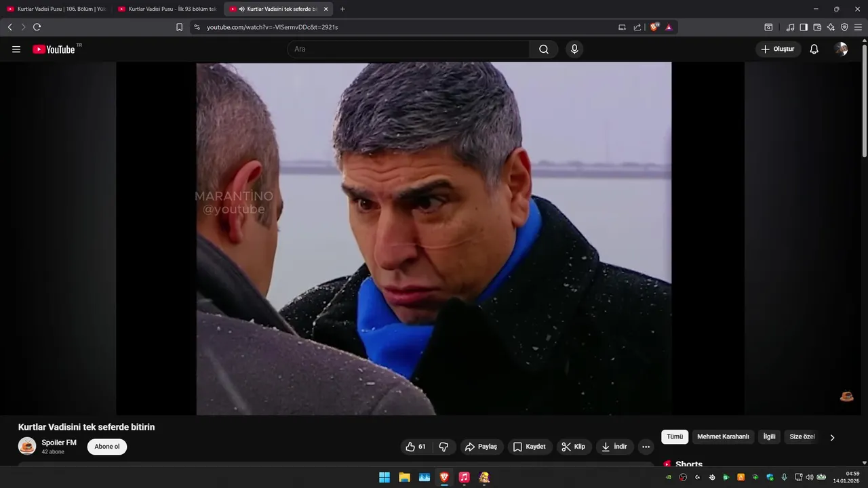Viewport: 868px width, 488px height.
Task: Open the tab search toolbar icon
Action: 768,27
